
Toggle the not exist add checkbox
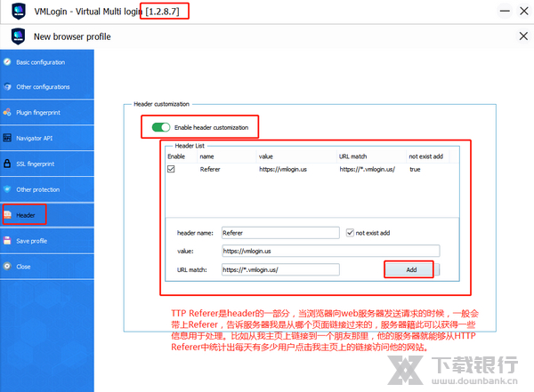point(350,233)
